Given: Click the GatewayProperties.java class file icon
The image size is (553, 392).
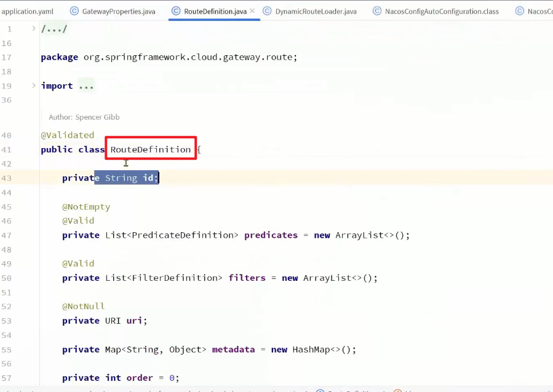Looking at the screenshot, I should [x=74, y=11].
